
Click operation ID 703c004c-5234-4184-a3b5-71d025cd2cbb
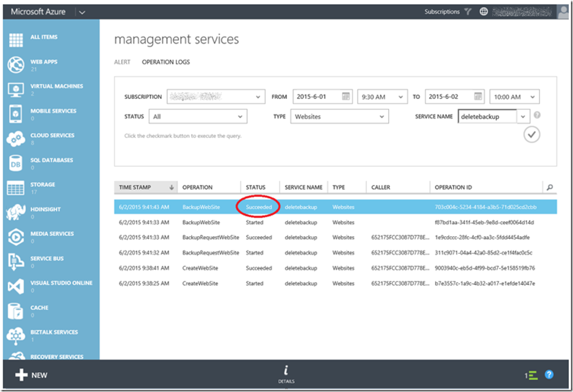coord(486,207)
